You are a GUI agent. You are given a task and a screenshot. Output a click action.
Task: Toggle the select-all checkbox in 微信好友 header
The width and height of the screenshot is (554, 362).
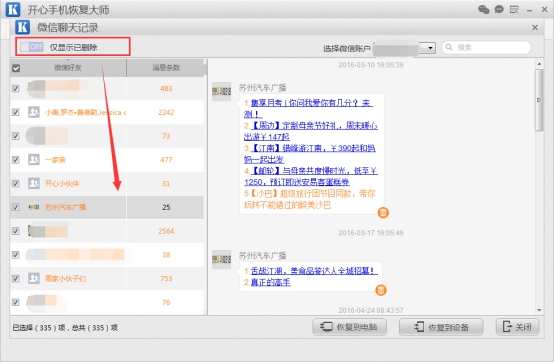[16, 68]
